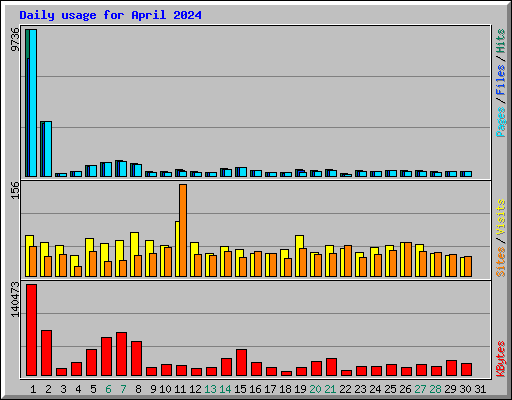Click the 'Daily usage for April 2024' title
Image resolution: width=512 pixels, height=400 pixels.
[110, 15]
